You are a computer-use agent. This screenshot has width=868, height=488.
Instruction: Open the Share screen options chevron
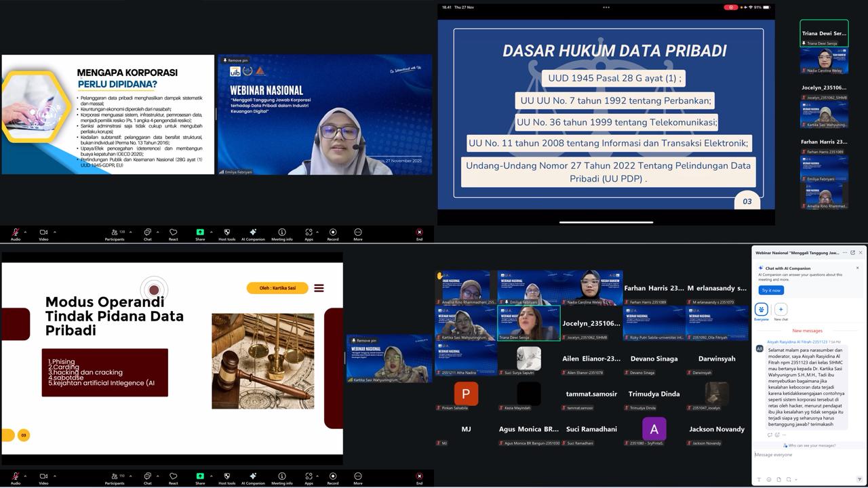coord(210,476)
